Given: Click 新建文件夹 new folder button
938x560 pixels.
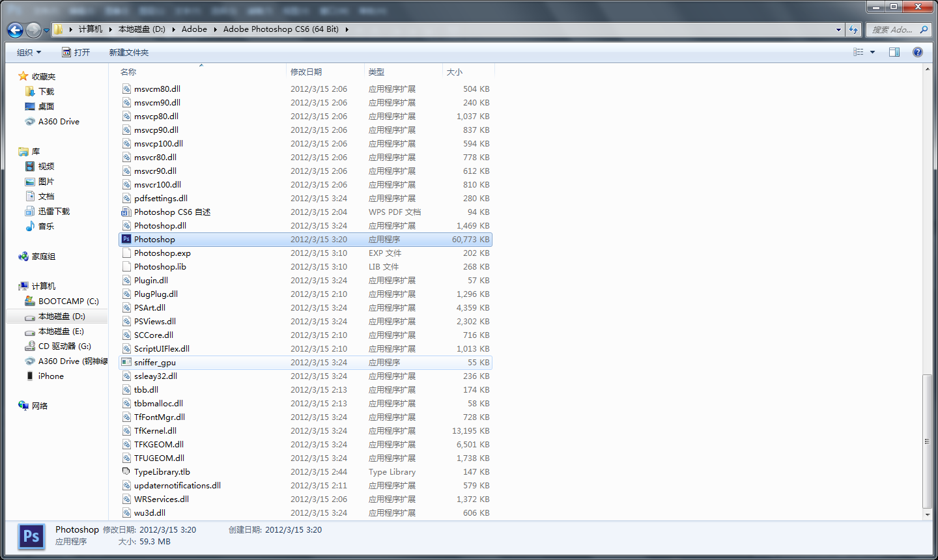Looking at the screenshot, I should [129, 52].
